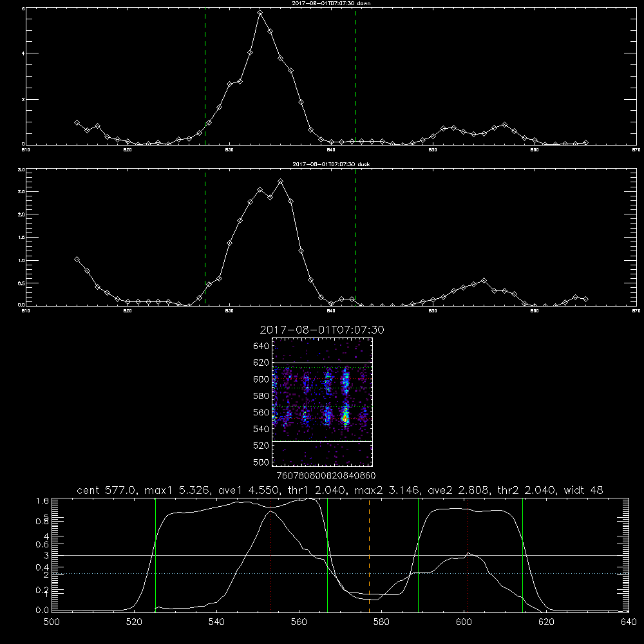Viewport: 644px width, 644px height.
Task: Select the green vertical line near 614 in bottom plot
Action: [522, 555]
